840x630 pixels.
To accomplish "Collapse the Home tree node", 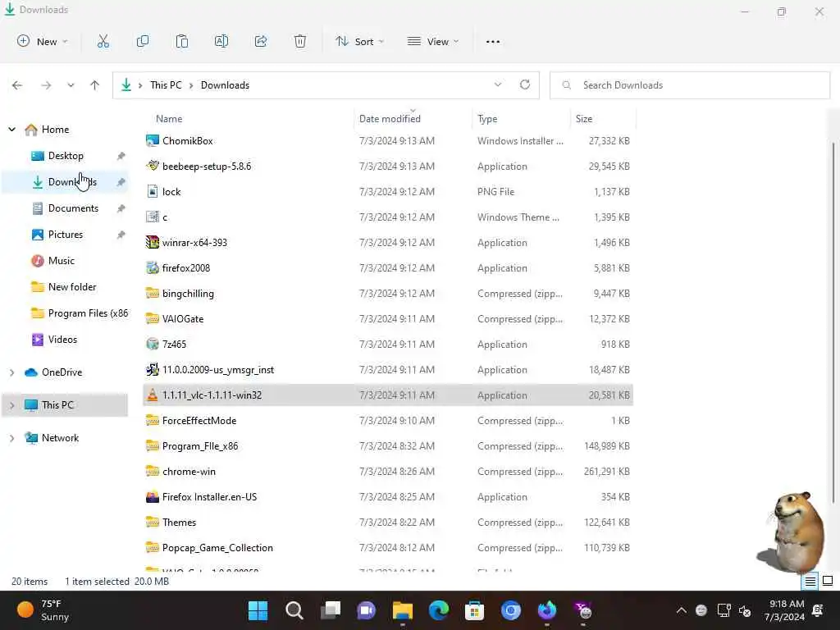I will pos(11,129).
